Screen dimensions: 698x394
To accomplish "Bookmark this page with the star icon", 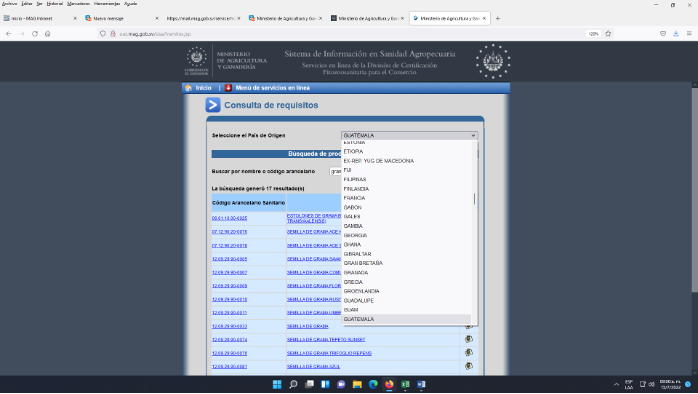I will pos(608,34).
